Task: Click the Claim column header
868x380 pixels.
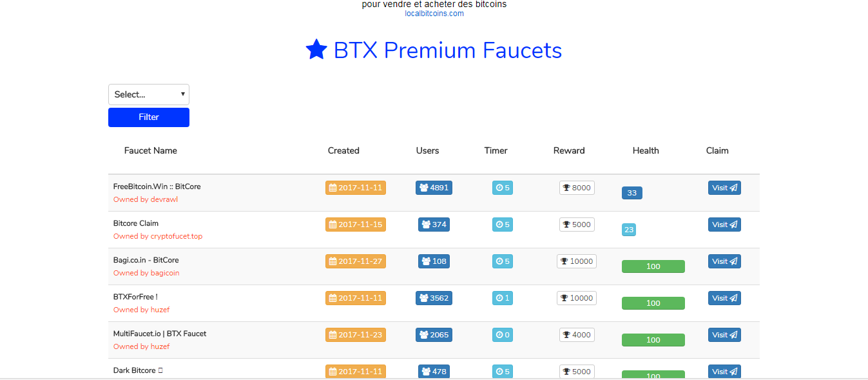Action: [x=717, y=150]
